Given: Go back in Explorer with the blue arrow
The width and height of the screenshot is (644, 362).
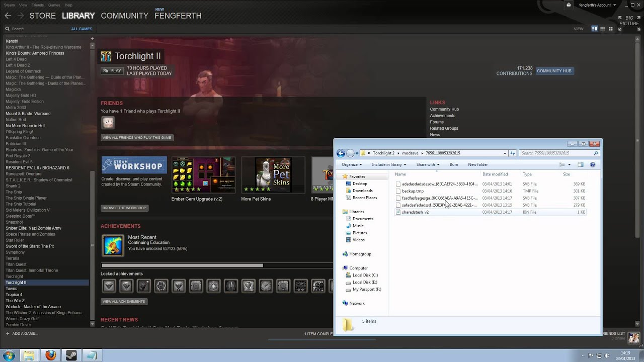Looking at the screenshot, I should coord(341,153).
